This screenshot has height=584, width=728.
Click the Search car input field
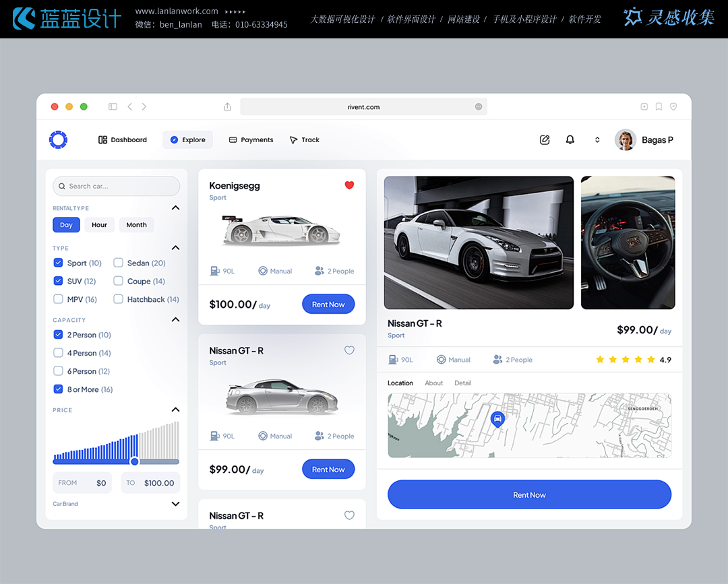pyautogui.click(x=117, y=186)
